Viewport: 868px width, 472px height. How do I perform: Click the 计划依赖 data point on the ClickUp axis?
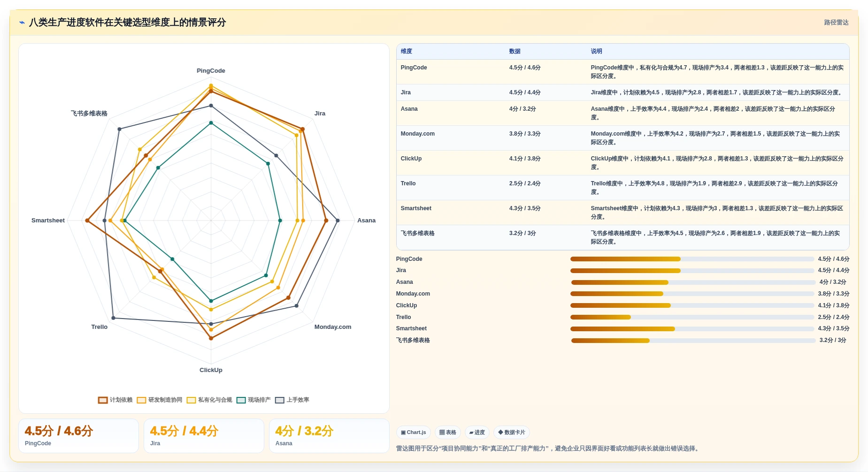point(211,338)
